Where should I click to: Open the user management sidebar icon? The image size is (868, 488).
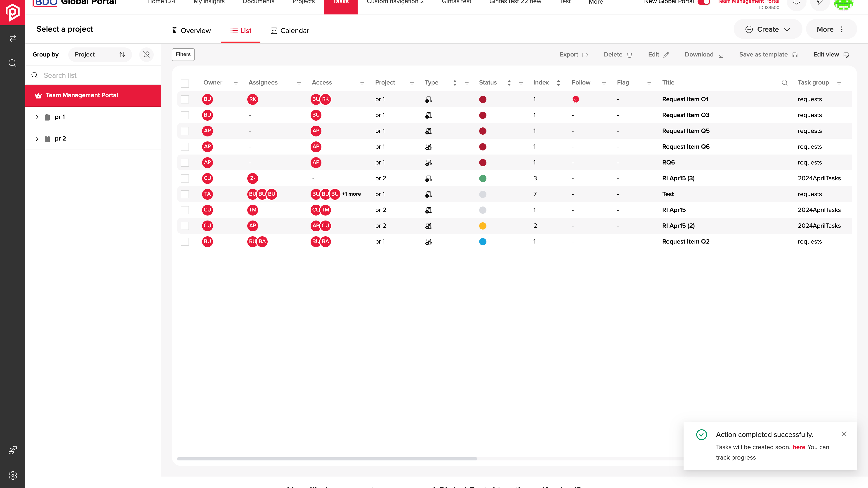coord(12,450)
